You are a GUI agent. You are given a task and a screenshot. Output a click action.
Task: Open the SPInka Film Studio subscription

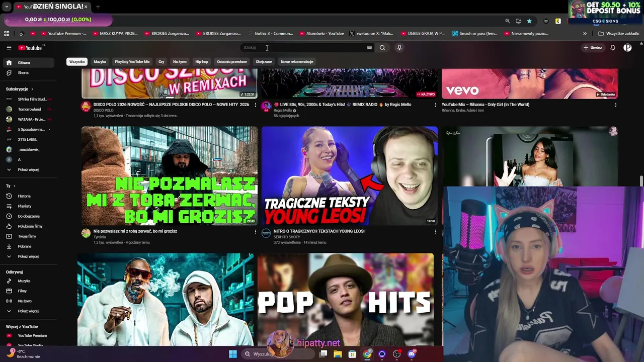pyautogui.click(x=29, y=99)
